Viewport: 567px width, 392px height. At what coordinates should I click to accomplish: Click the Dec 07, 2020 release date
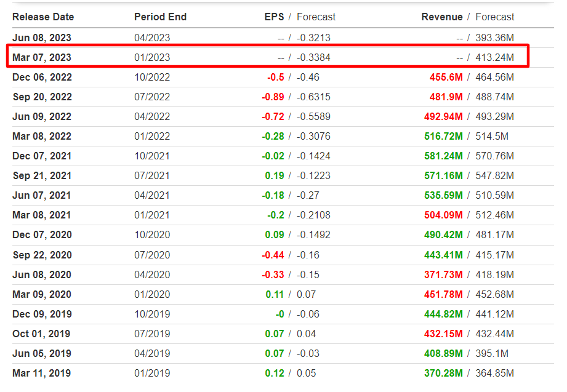42,234
